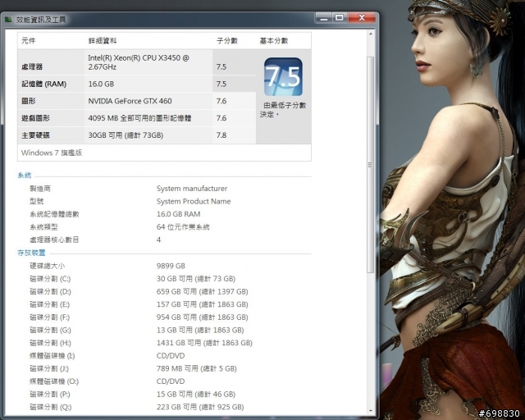Click the 30GB 可用 (總計 73GB) detail
Screen dimensions: 525x420
click(126, 135)
